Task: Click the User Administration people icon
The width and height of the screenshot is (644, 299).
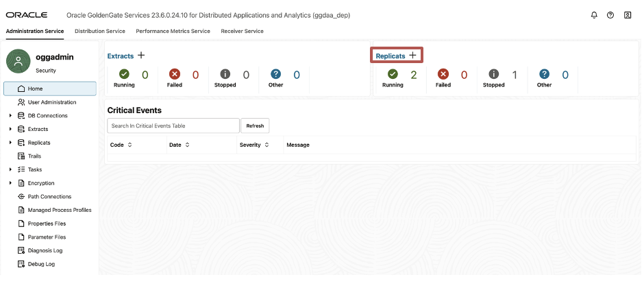Action: 21,102
